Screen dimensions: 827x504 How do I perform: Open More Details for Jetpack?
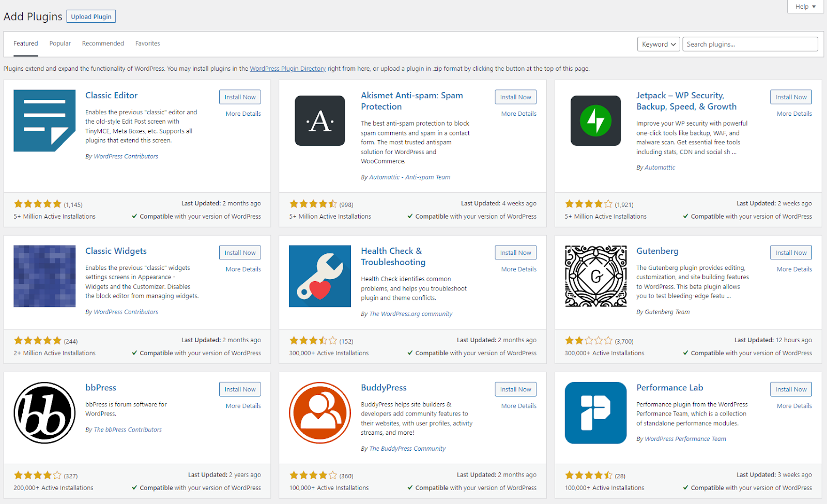794,114
